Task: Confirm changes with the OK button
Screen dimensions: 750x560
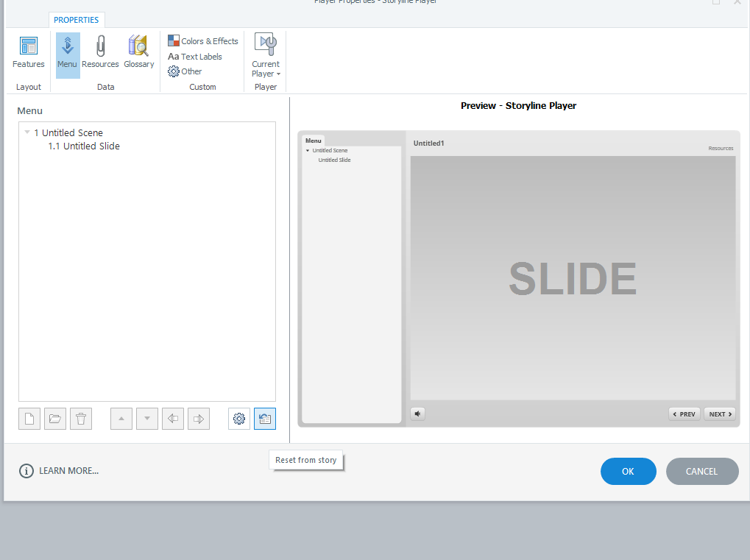Action: (x=628, y=471)
